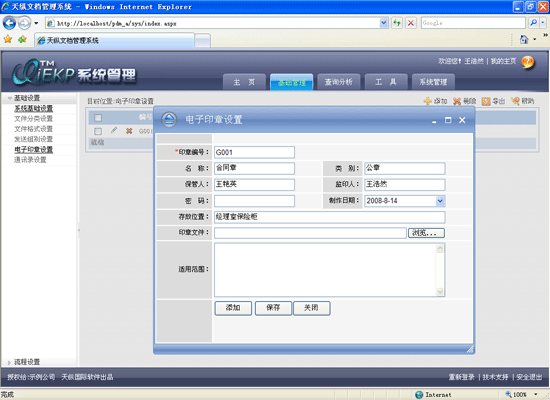The height and width of the screenshot is (400, 550).
Task: Open the 制作日期 date dropdown
Action: (x=440, y=201)
